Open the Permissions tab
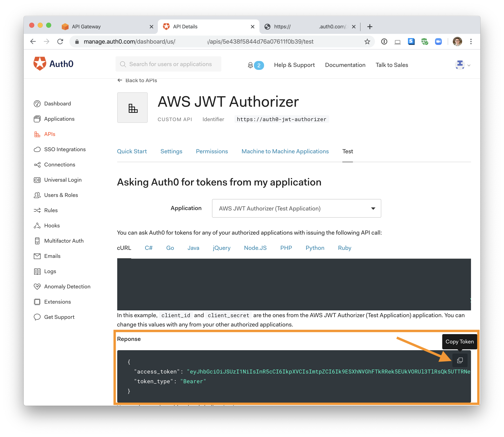Image resolution: width=504 pixels, height=437 pixels. tap(212, 151)
